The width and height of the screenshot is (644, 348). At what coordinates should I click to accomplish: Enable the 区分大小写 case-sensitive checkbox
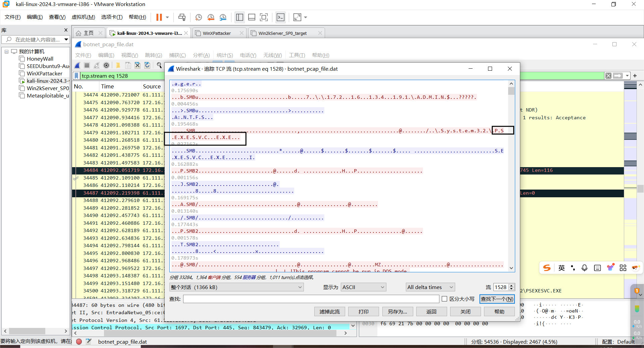click(444, 299)
